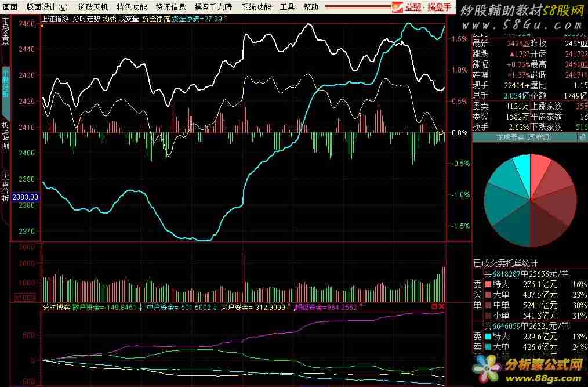Screen dimensions: 588x387
Task: Maximize the 分时博弈 sub-panel
Action: click(434, 307)
